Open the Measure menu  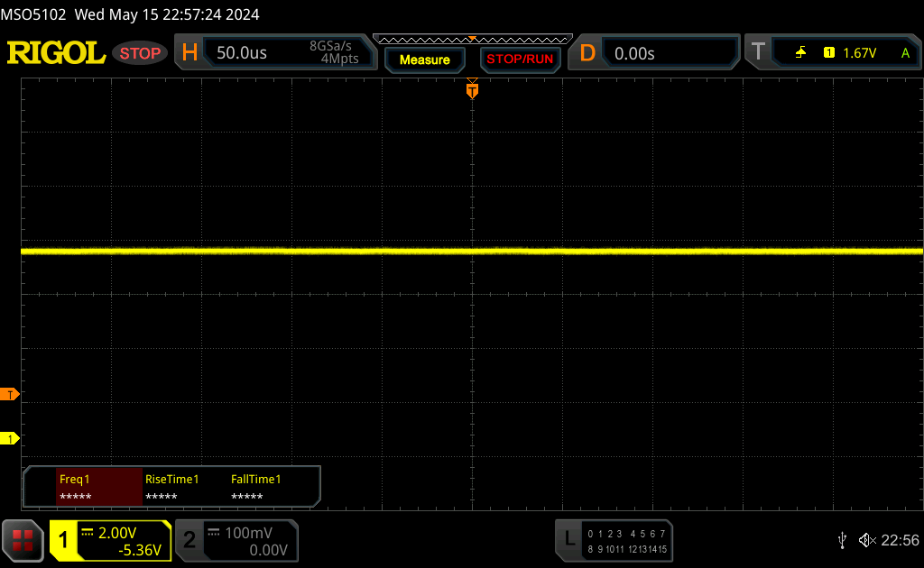[x=425, y=60]
